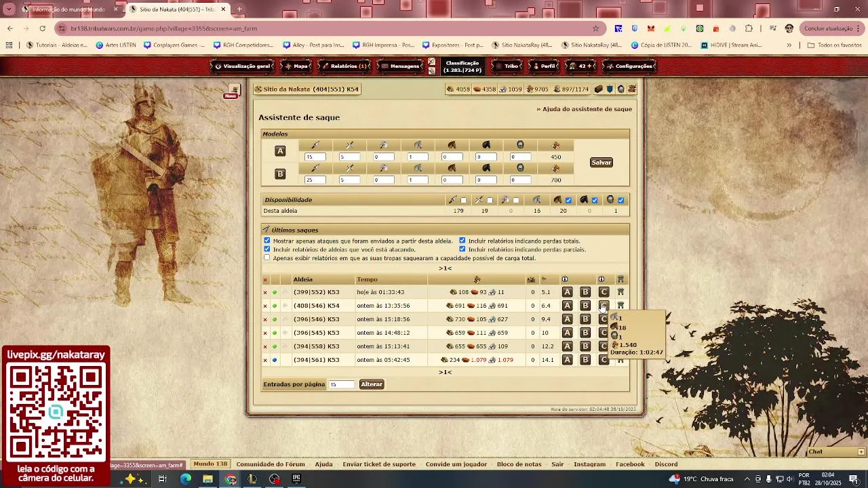Open 'Visualização geral' menu
Viewport: 868px width, 488px height.
[243, 66]
